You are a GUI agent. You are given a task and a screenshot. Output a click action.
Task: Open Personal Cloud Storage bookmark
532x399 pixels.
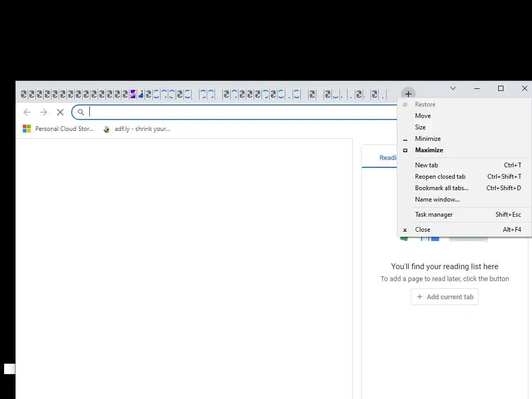point(58,129)
